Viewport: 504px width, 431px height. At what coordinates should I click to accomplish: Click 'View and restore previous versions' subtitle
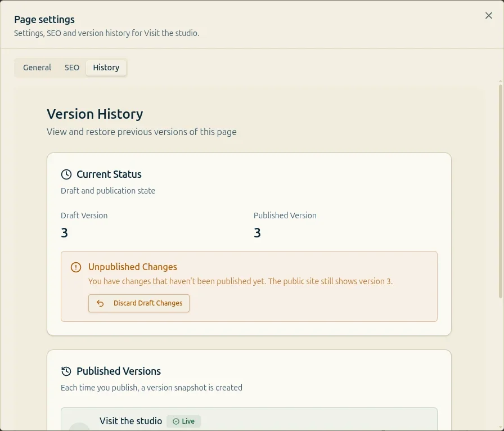(141, 132)
